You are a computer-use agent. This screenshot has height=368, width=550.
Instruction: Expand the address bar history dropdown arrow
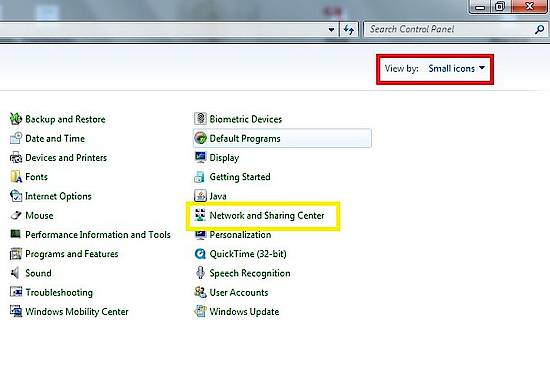pos(331,30)
